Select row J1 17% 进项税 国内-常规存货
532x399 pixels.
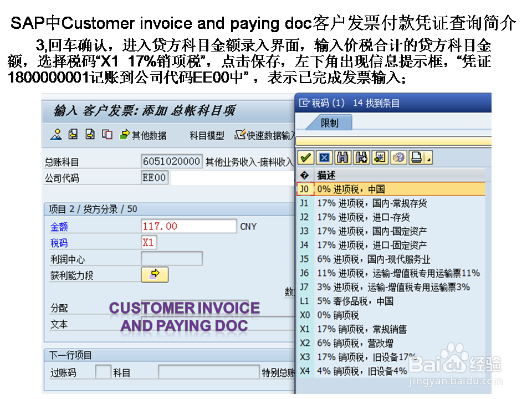click(391, 203)
